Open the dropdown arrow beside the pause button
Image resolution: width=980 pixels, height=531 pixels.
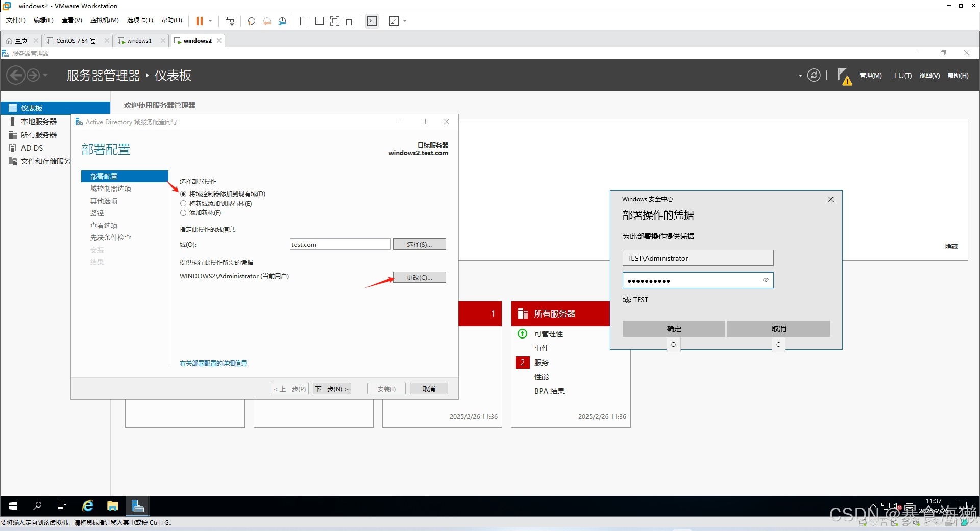[x=210, y=21]
